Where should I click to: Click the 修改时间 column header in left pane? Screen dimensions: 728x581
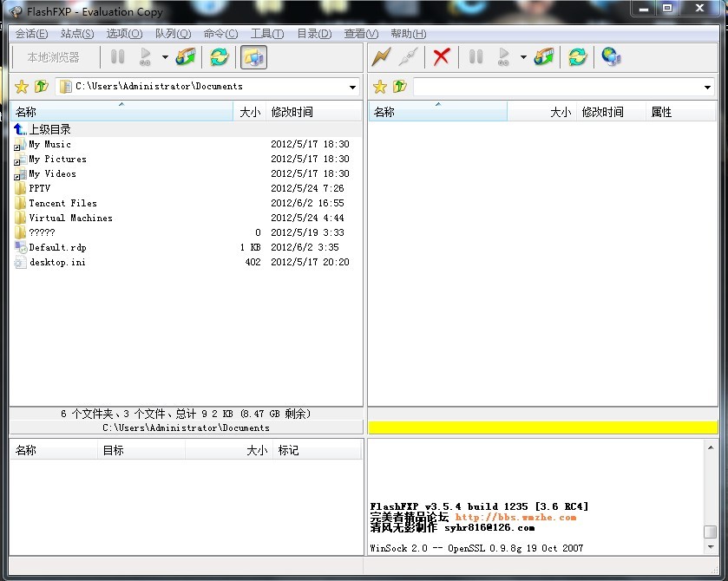292,112
